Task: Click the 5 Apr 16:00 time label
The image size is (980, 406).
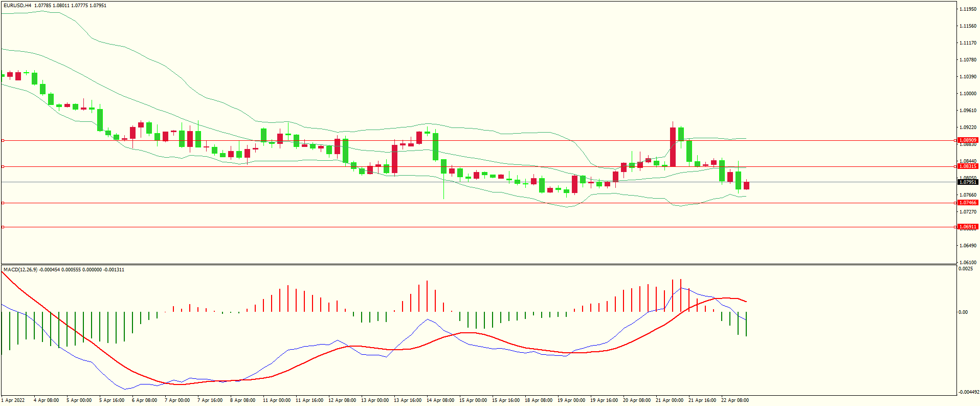Action: coord(112,400)
